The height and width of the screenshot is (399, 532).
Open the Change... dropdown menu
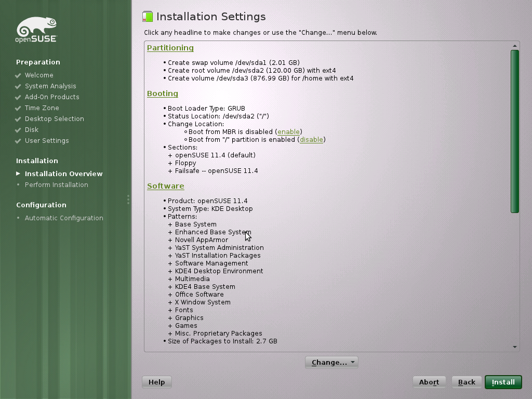(331, 362)
